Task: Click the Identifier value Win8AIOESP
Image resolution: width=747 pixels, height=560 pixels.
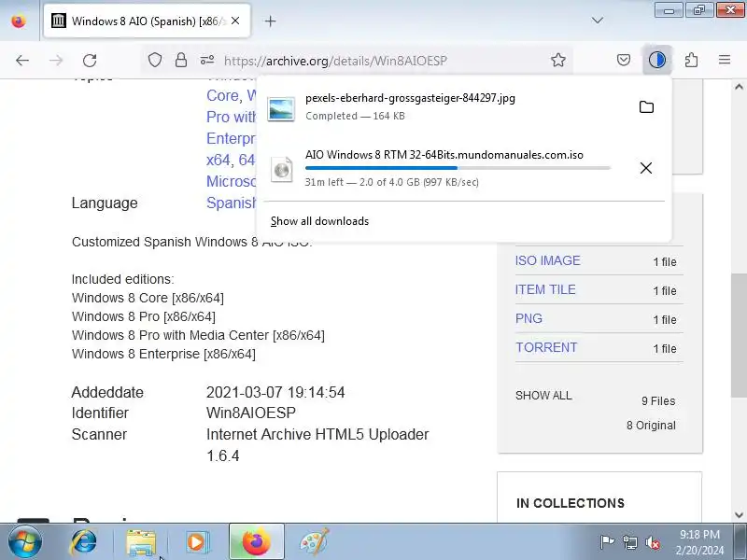Action: [251, 413]
